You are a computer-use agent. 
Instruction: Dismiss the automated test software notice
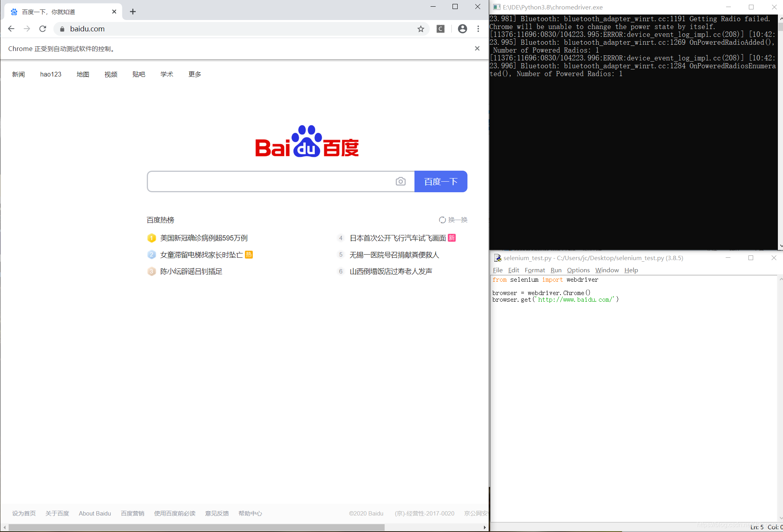477,48
